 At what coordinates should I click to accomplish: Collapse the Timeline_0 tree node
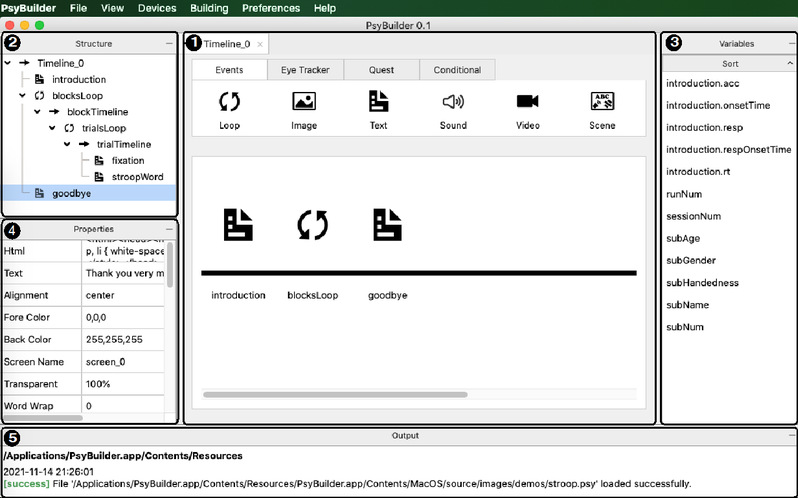click(9, 62)
